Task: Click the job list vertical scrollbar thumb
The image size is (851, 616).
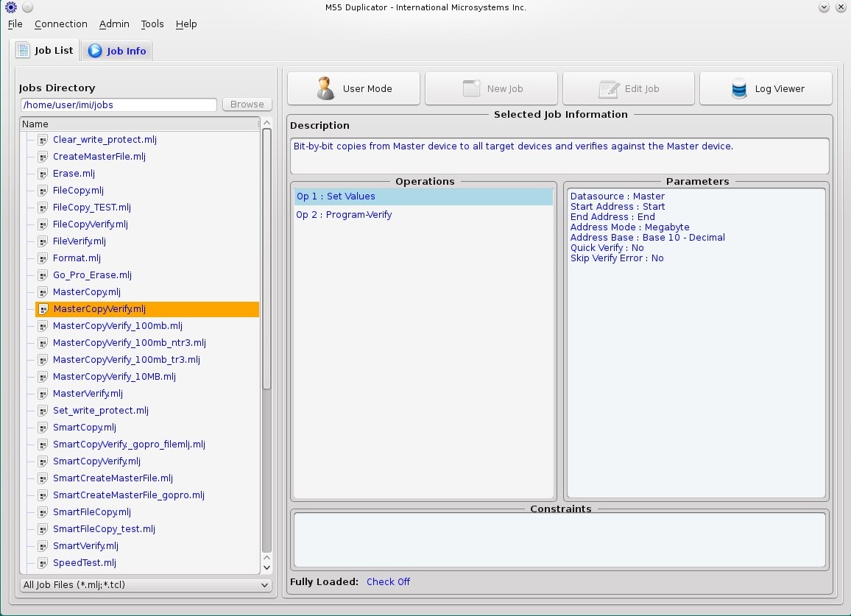Action: tap(266, 259)
